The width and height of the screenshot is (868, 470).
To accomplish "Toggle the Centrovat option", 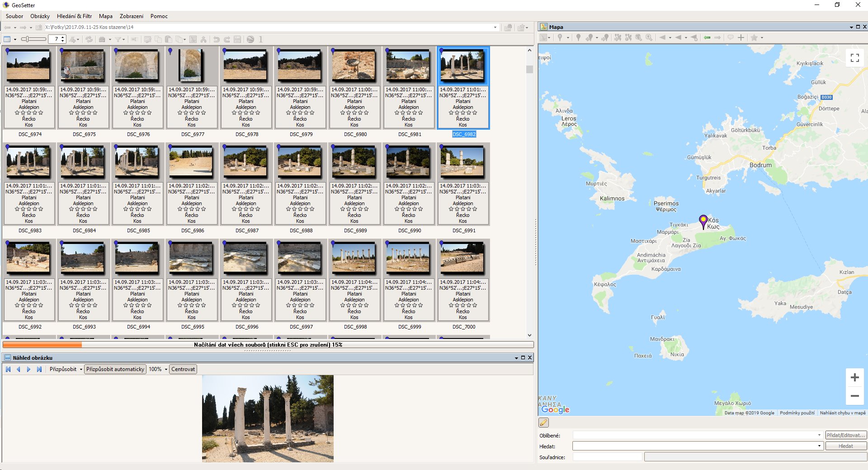I will pos(183,369).
